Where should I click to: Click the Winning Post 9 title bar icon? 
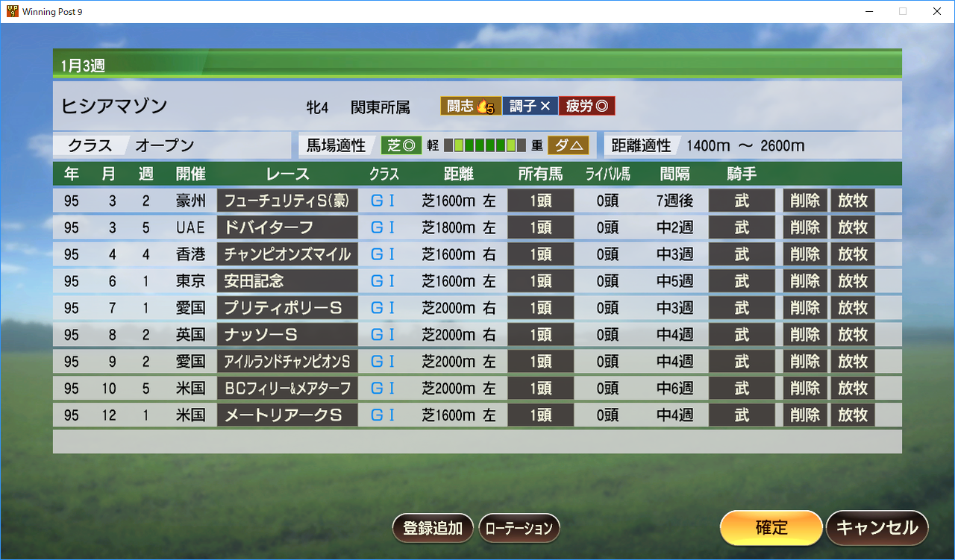click(x=11, y=11)
